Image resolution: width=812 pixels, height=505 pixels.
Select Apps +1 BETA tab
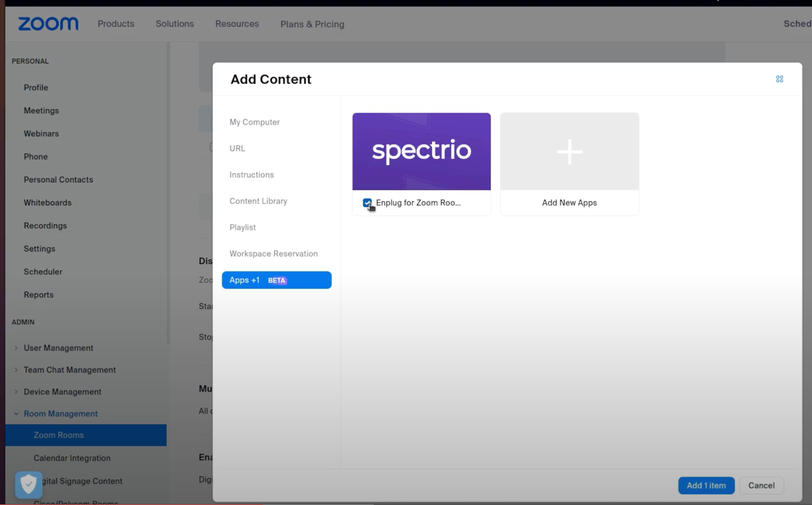(277, 280)
